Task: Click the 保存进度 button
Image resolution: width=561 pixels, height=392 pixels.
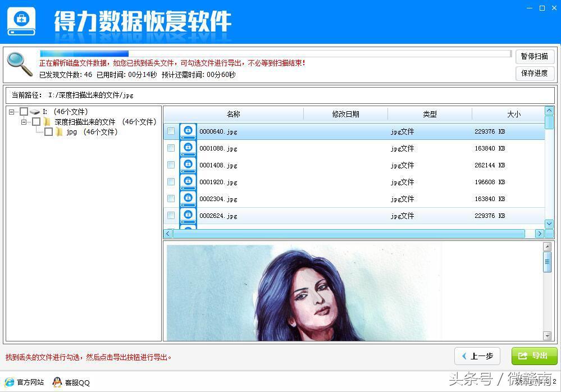Action: tap(534, 74)
